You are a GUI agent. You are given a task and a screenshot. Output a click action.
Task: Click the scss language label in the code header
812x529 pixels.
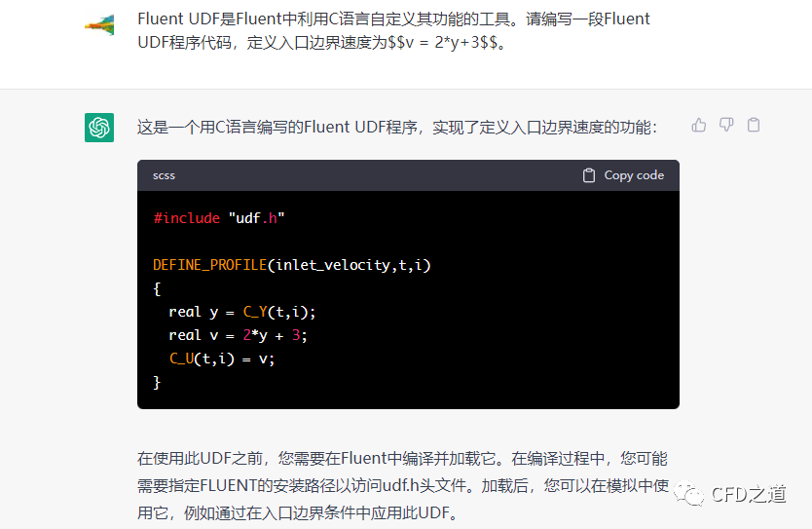click(x=164, y=175)
